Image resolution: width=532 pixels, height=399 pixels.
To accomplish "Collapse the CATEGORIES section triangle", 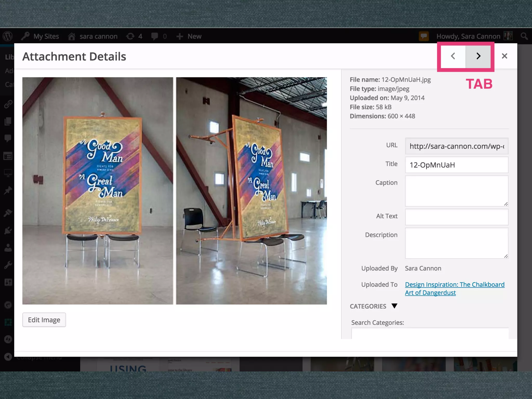I will (394, 306).
